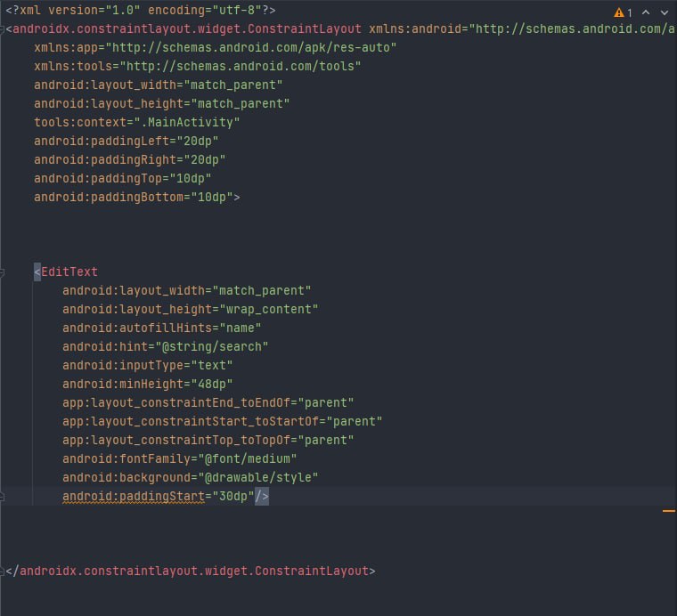The image size is (677, 616).
Task: Click the orange warning stripe in scrollbar
Action: (668, 511)
